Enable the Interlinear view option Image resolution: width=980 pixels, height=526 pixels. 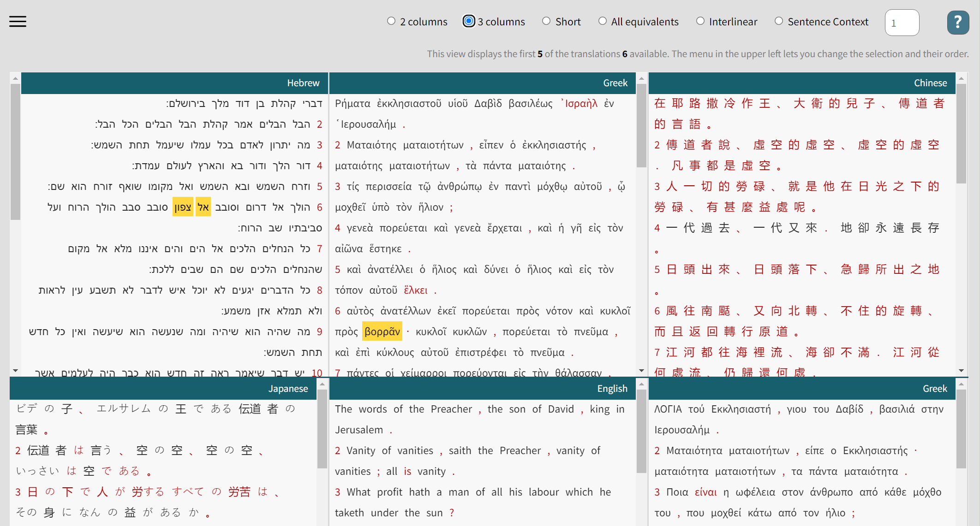tap(700, 21)
